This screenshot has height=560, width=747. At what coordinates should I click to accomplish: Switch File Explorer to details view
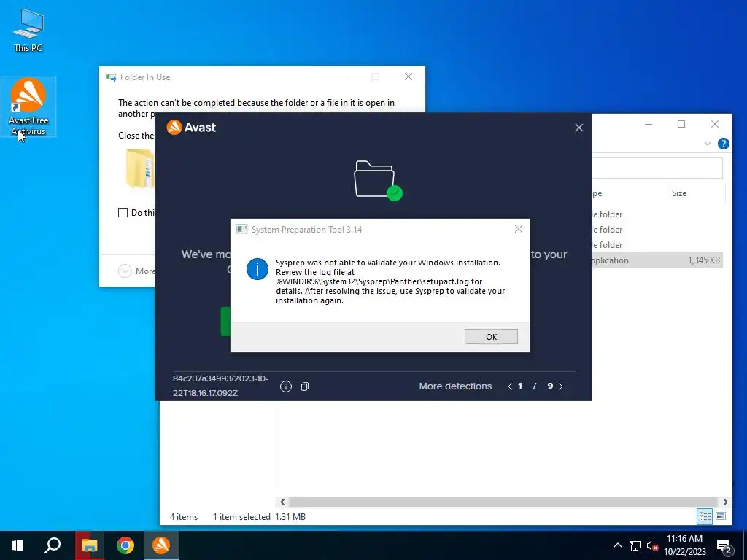pos(705,517)
